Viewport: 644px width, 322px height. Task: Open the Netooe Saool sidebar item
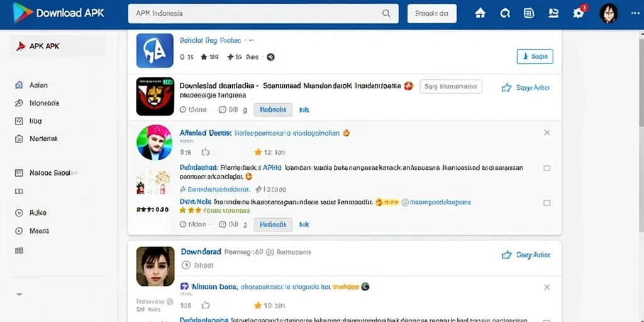point(46,173)
